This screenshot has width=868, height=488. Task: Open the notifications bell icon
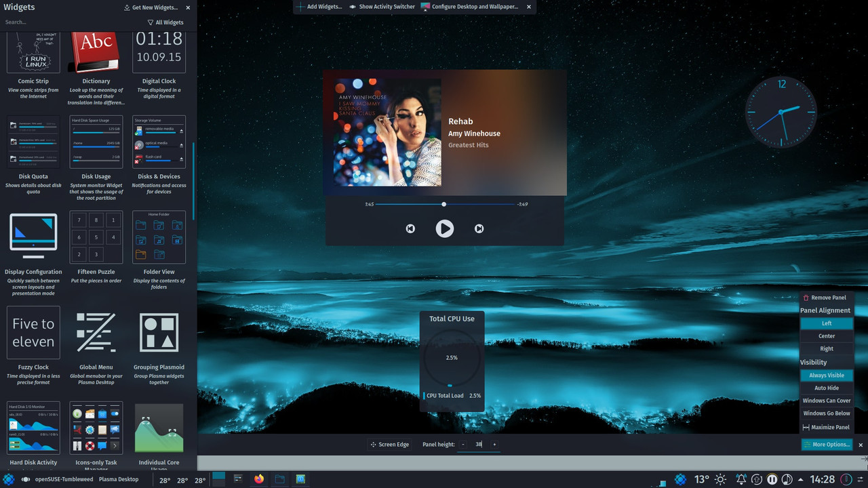pos(741,479)
